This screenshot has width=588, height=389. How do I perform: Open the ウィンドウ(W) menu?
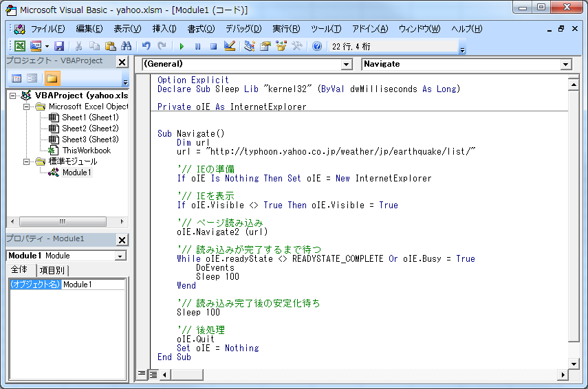point(420,29)
